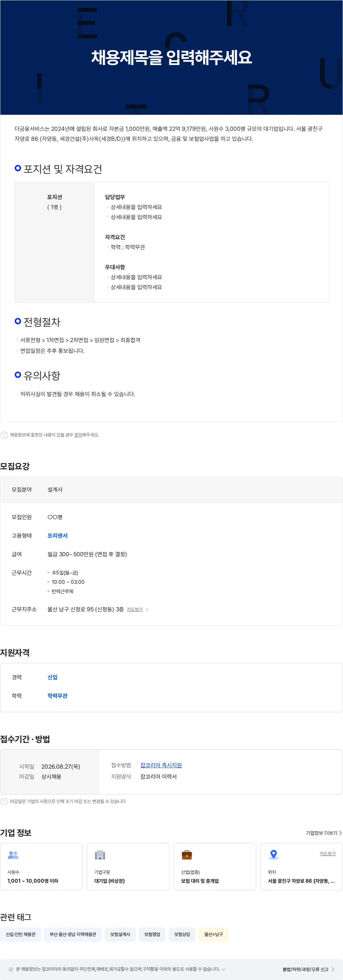Select the 울산>남구 tag
The image size is (343, 980).
coord(214,934)
